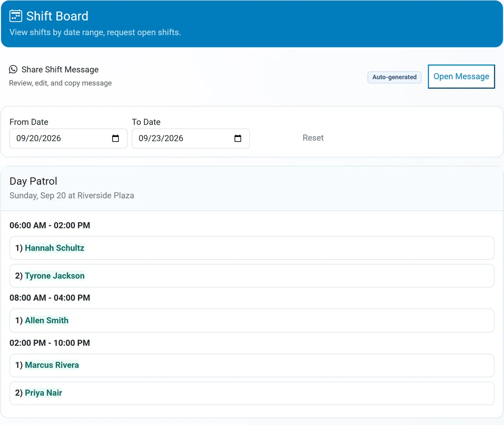This screenshot has height=425, width=504.
Task: Open Message button for shift sharing
Action: pos(461,76)
